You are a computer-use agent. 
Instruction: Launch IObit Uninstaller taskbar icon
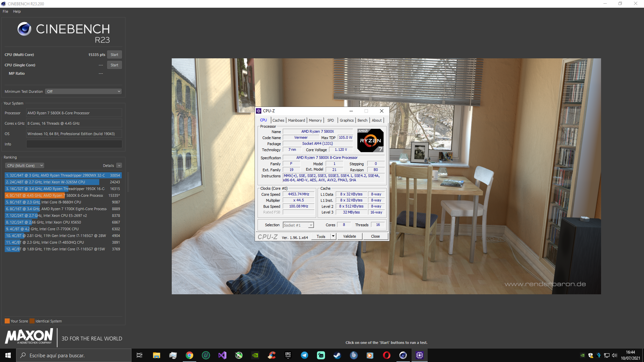click(x=206, y=355)
